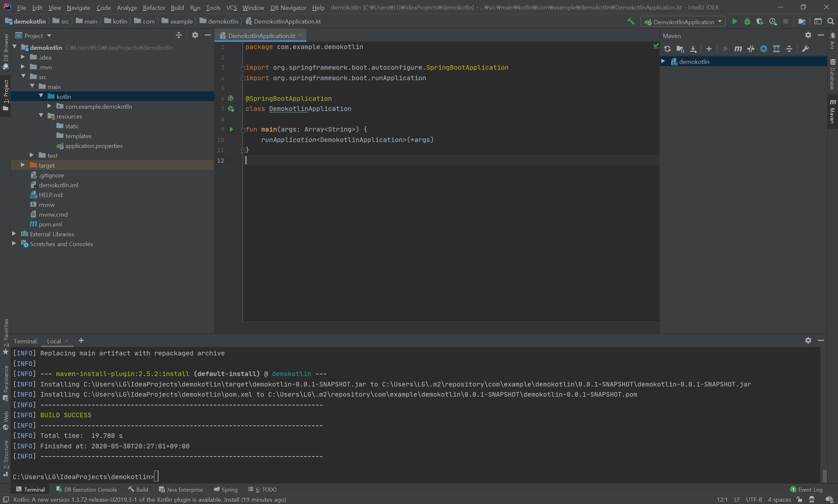Toggle Skip Tests mode in Maven
The width and height of the screenshot is (838, 504).
tap(764, 48)
